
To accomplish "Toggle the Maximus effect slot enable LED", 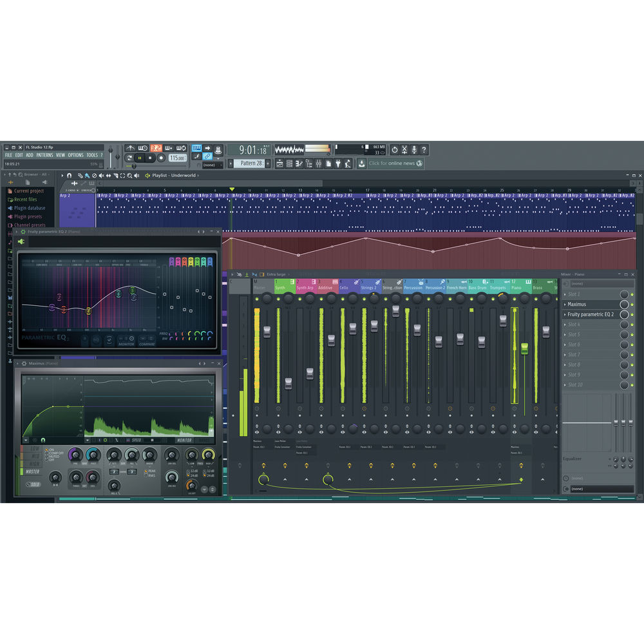I will 624,304.
